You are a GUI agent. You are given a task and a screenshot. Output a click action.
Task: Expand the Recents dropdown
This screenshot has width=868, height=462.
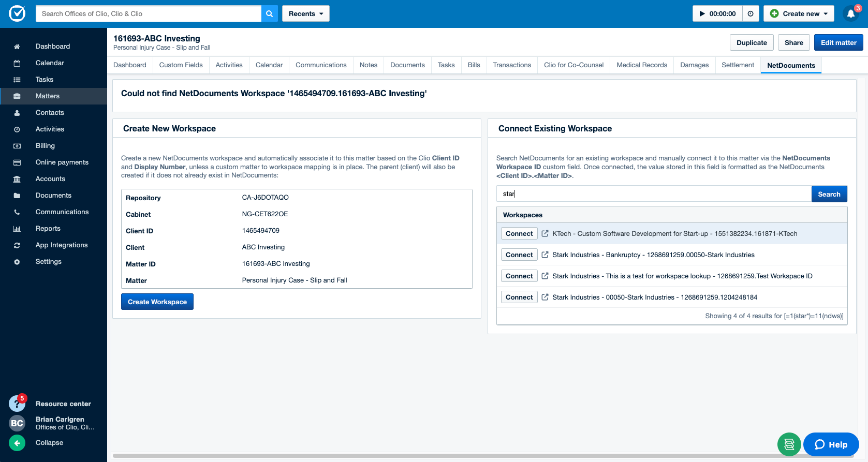306,13
